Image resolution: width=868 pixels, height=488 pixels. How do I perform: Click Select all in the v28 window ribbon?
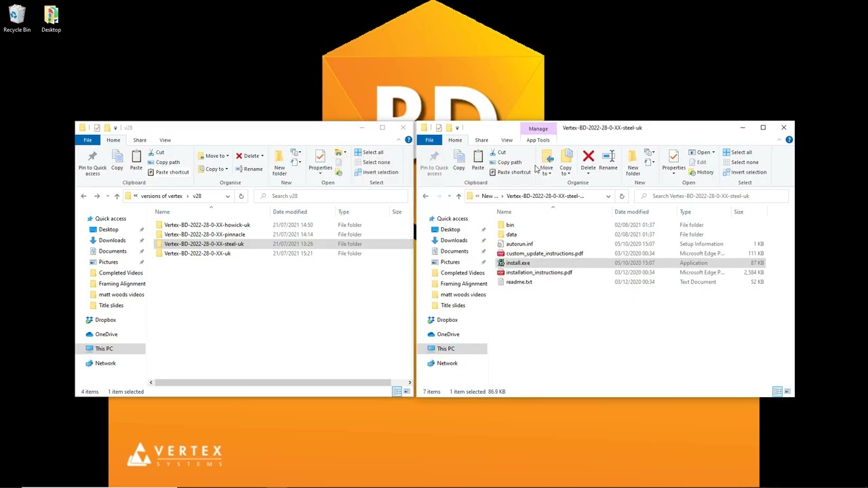point(369,152)
